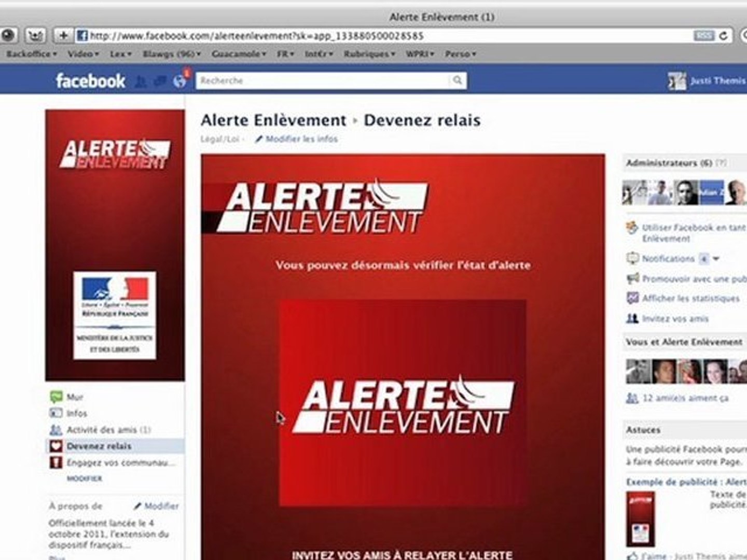The width and height of the screenshot is (747, 560).
Task: Open Backoffice bookmarks dropdown
Action: [32, 54]
